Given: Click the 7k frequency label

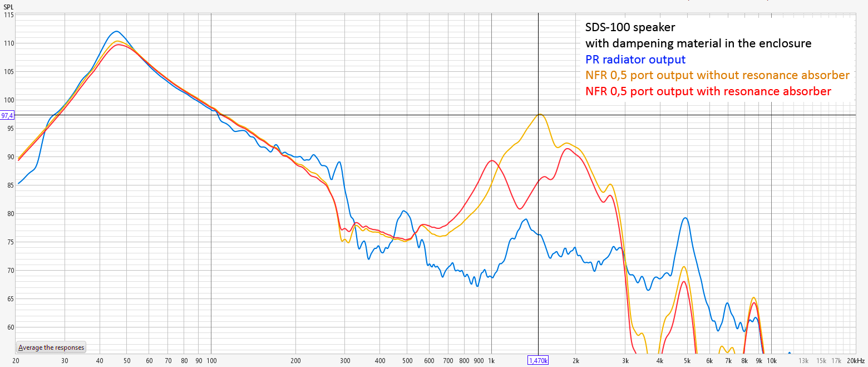Looking at the screenshot, I should [728, 361].
